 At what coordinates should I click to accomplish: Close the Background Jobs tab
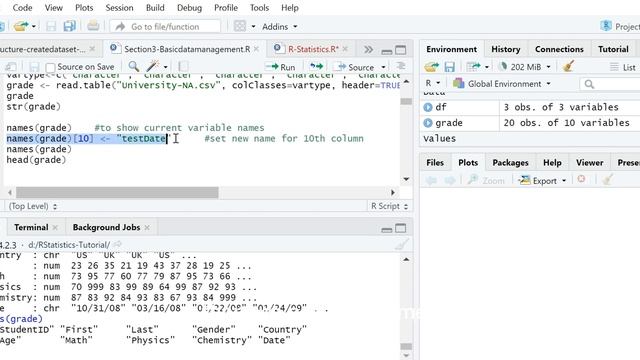tap(147, 227)
